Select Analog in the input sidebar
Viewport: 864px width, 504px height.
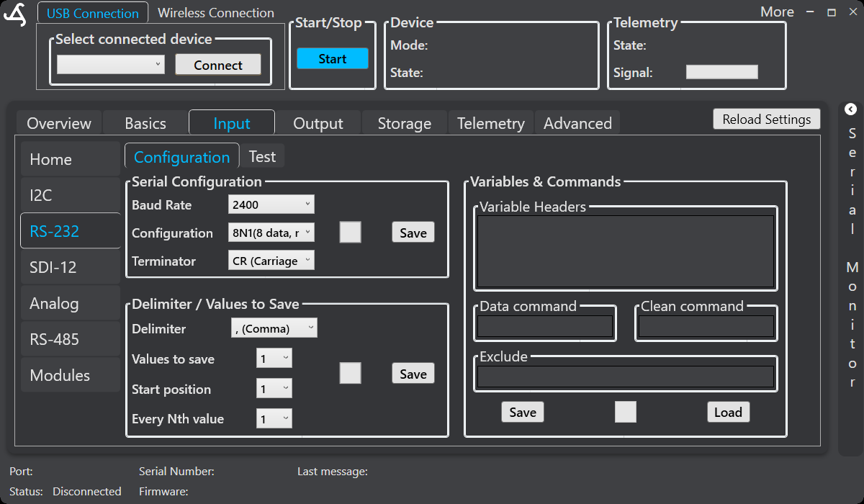pos(71,303)
